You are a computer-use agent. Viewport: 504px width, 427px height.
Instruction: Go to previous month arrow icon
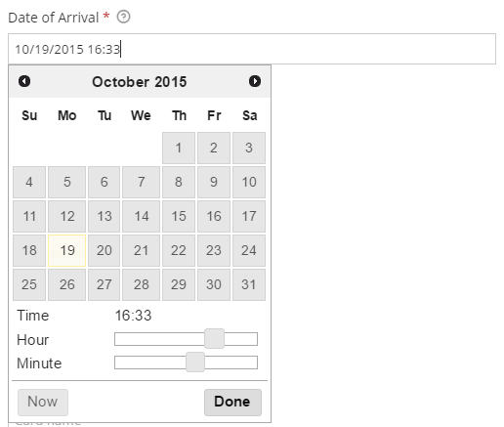[x=24, y=81]
